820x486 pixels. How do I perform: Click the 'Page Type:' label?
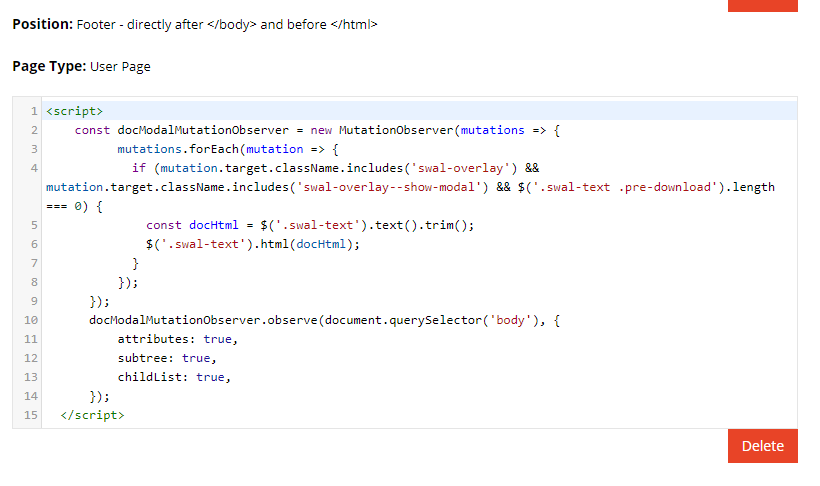[x=49, y=66]
